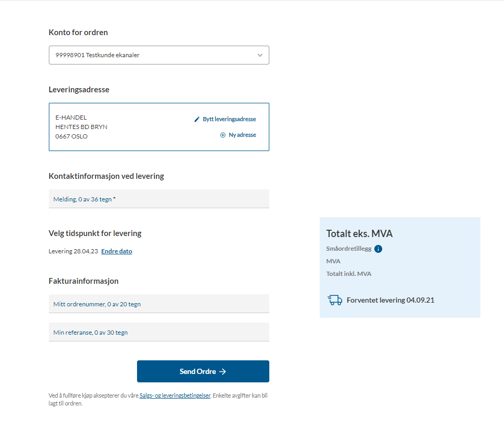Add a new address via Ny adresse
The width and height of the screenshot is (504, 428).
click(243, 135)
